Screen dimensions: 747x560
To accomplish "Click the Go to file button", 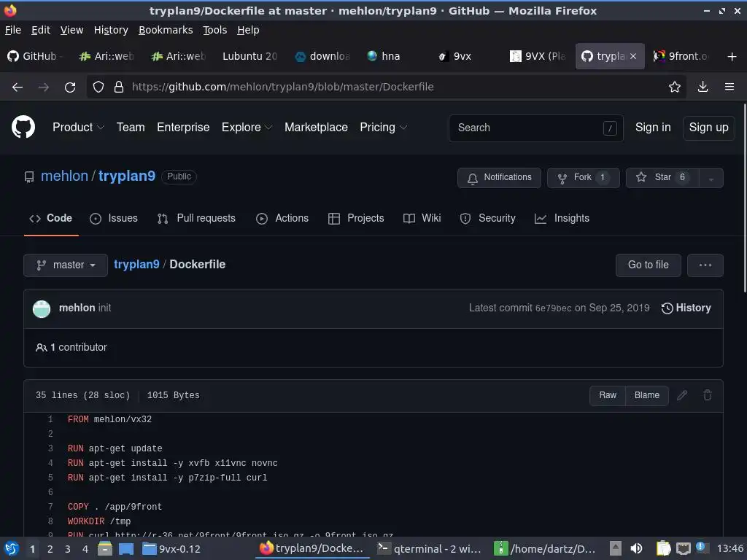I will (648, 265).
